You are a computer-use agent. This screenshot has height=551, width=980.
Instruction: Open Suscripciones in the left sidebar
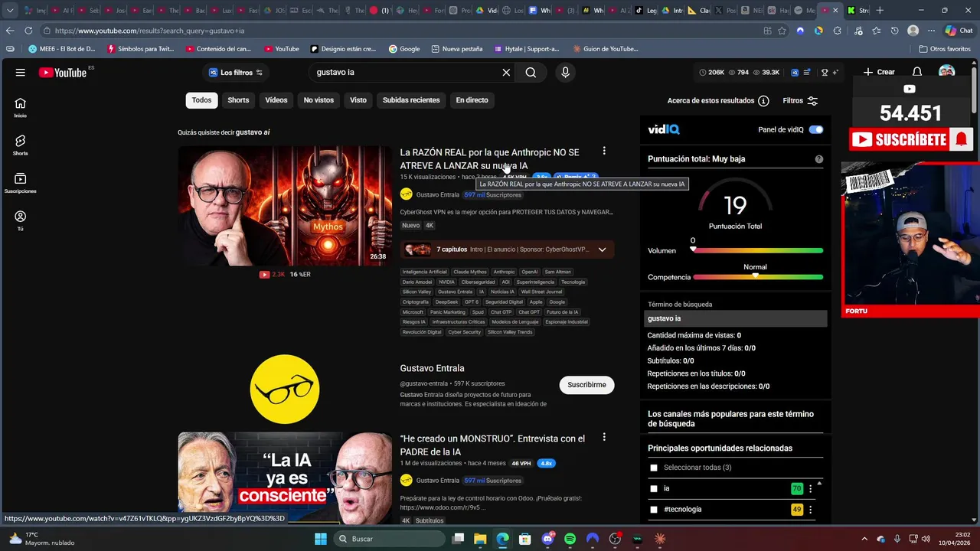(21, 183)
